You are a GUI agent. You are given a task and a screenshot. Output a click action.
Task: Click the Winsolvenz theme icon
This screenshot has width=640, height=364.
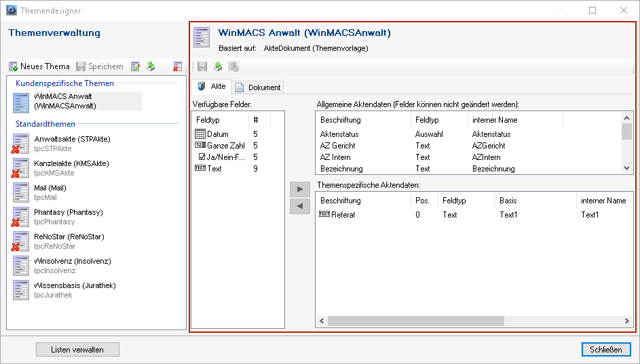(x=21, y=266)
